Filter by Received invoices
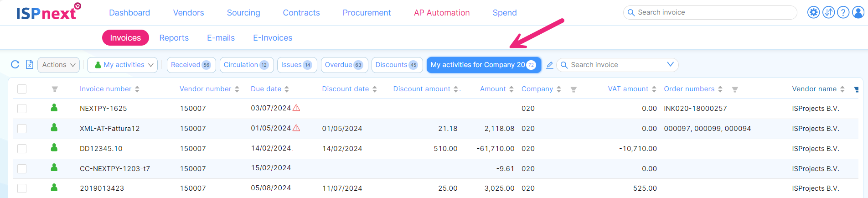The height and width of the screenshot is (198, 868). point(191,65)
